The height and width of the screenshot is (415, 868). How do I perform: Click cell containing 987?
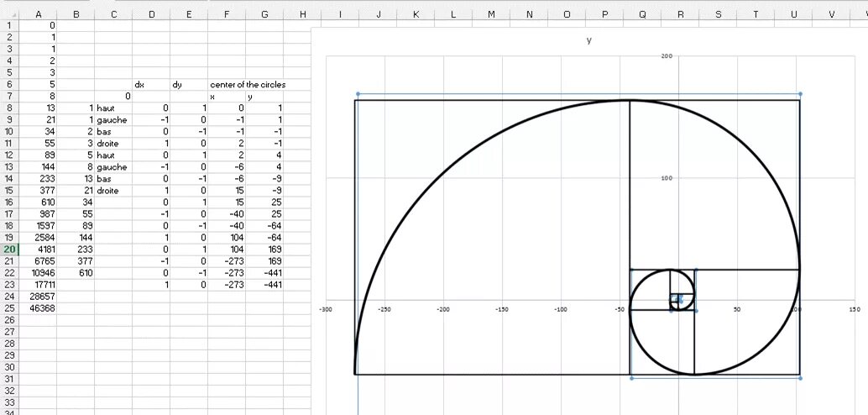point(39,214)
